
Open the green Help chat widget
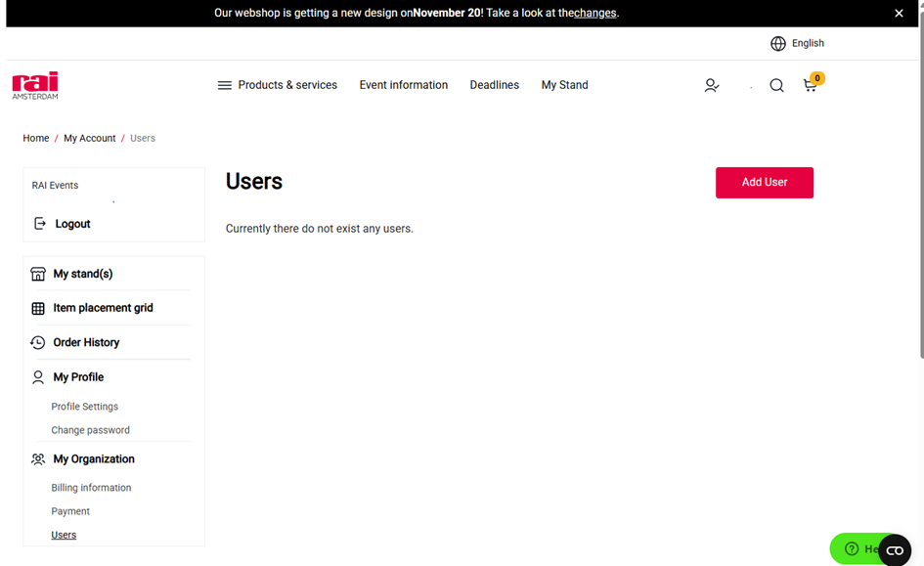[857, 548]
